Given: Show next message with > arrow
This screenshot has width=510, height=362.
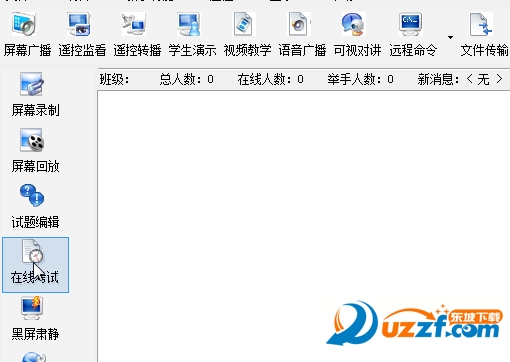Looking at the screenshot, I should [499, 79].
